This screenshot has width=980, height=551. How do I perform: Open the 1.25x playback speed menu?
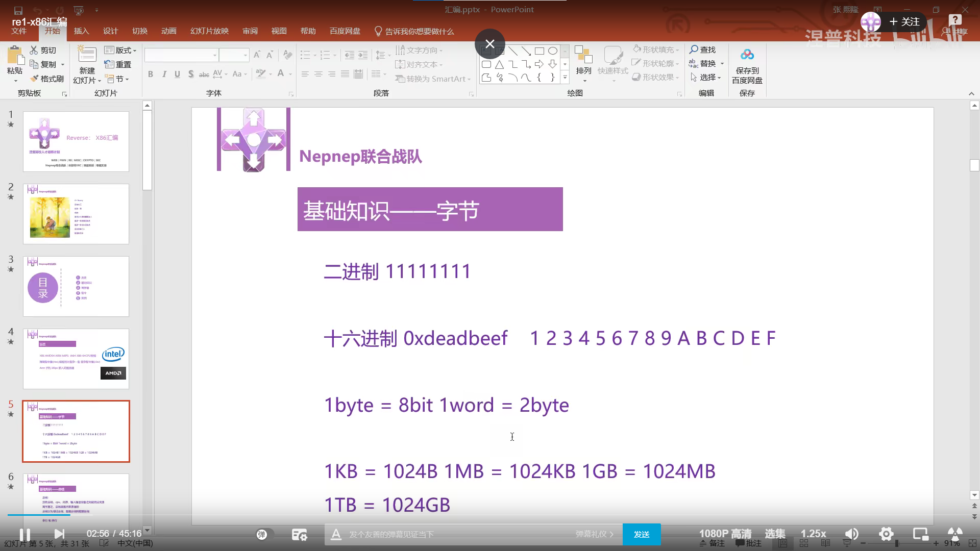(813, 534)
